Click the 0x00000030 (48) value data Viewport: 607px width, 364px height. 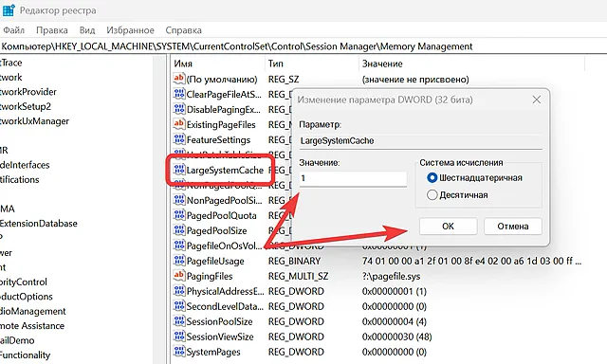[x=396, y=337]
